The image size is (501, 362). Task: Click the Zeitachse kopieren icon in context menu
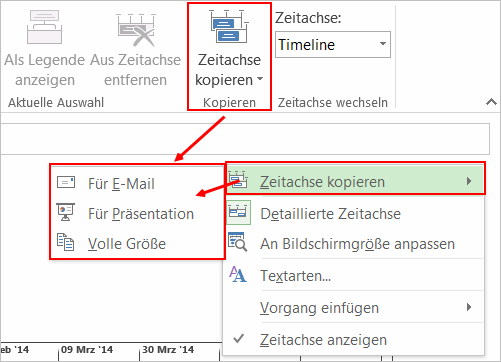(238, 180)
